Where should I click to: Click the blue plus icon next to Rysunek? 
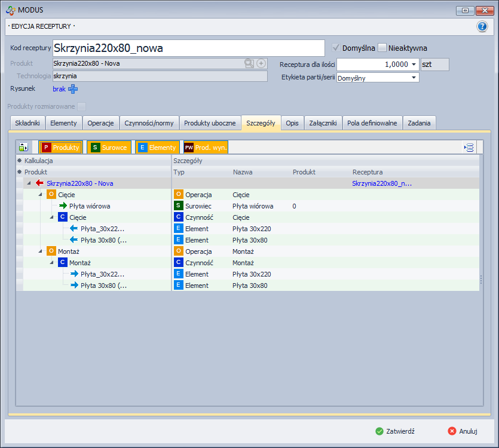coord(73,89)
